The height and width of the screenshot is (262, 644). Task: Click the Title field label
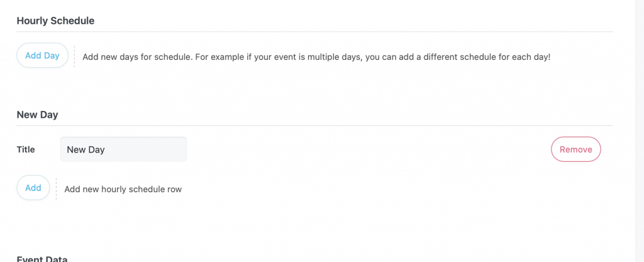pos(26,149)
